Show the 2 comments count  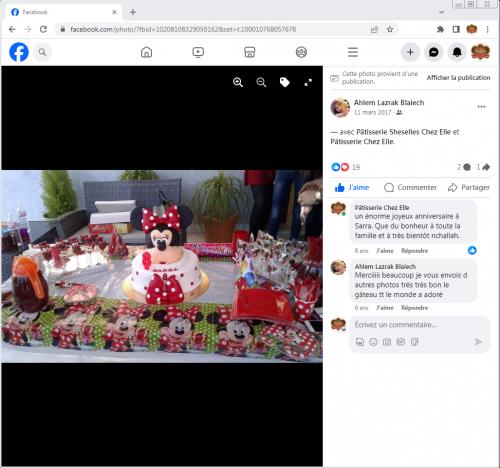[x=463, y=167]
